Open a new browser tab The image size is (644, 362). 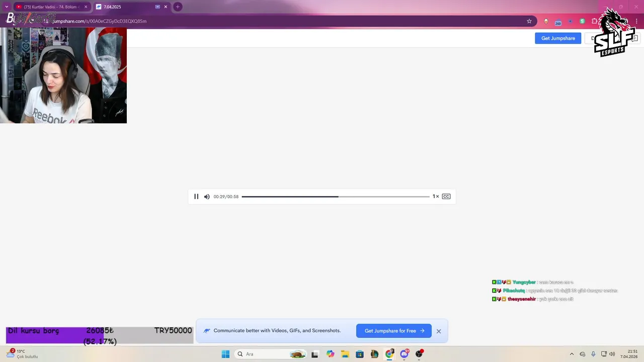pos(178,7)
